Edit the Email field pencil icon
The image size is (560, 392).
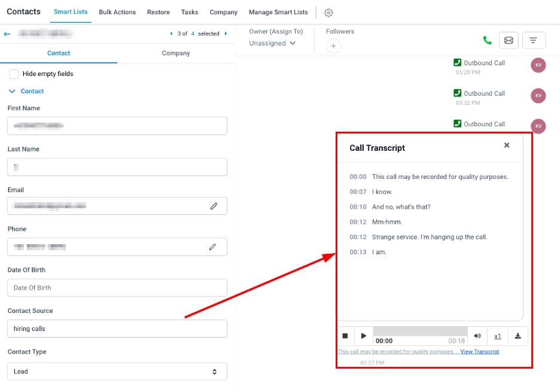pos(214,206)
